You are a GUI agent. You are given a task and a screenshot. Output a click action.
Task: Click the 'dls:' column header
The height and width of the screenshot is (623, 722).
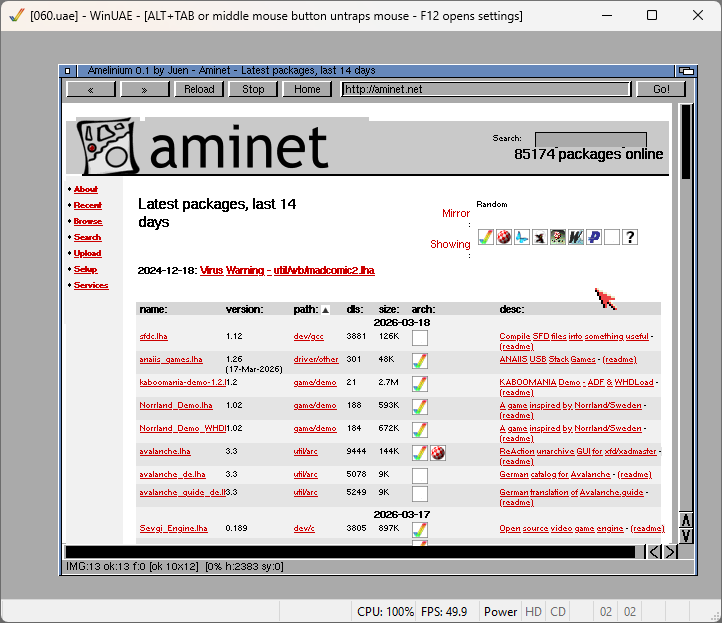pos(355,309)
